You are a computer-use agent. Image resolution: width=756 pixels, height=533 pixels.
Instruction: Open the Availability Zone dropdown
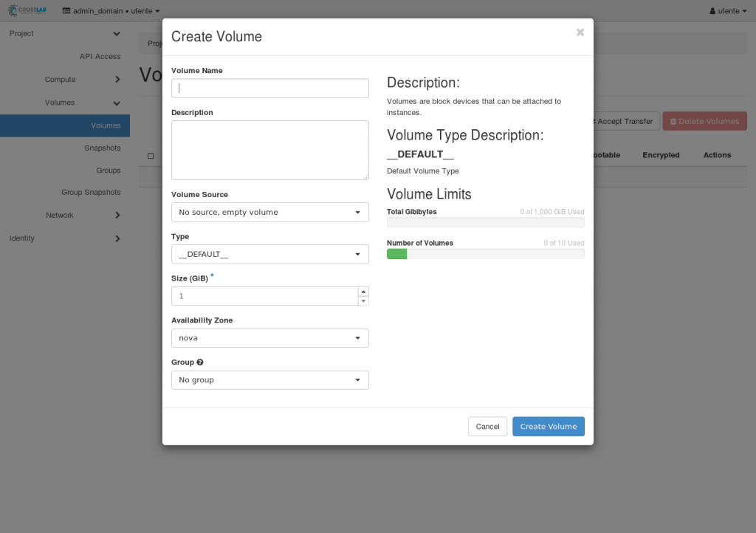pyautogui.click(x=269, y=338)
